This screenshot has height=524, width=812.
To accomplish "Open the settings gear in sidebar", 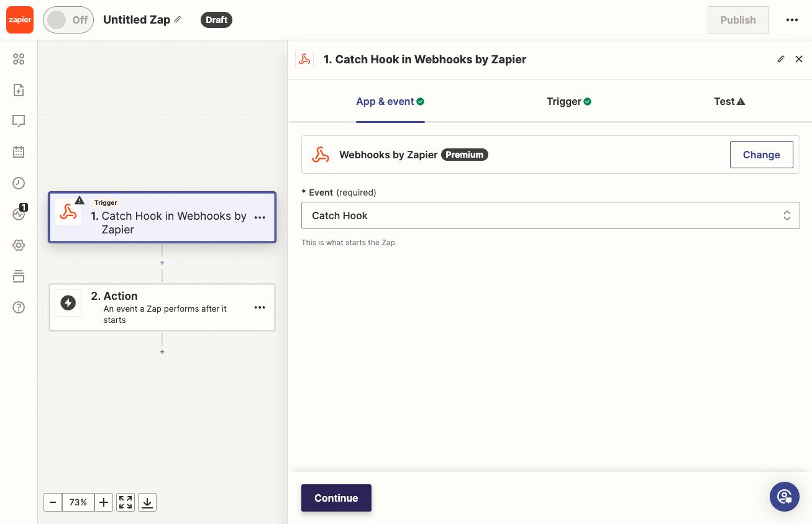I will point(19,245).
